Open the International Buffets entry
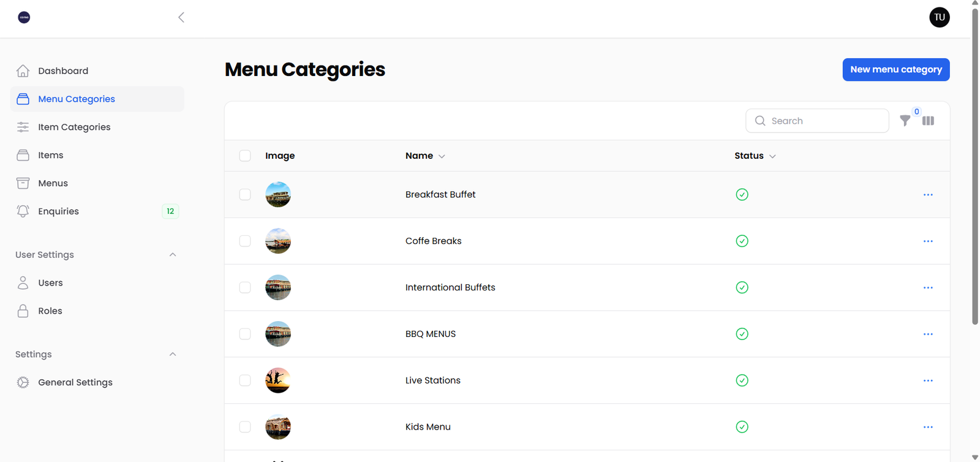 pyautogui.click(x=450, y=287)
